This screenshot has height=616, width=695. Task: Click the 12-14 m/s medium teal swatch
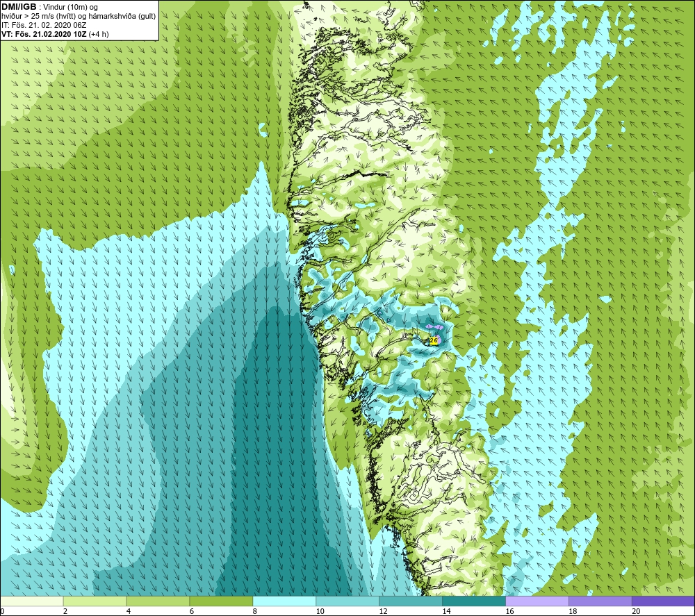pos(411,601)
